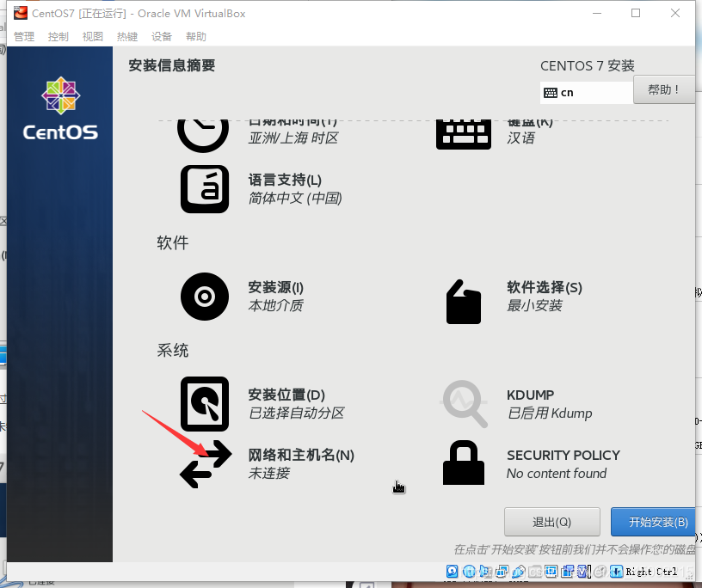Open the 热键 menu
Image resolution: width=702 pixels, height=588 pixels.
click(x=127, y=36)
